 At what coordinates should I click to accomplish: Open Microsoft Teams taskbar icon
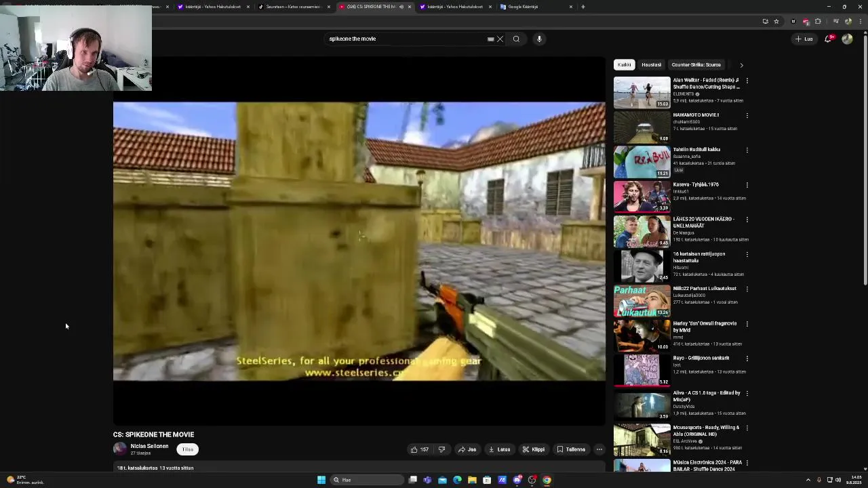click(x=427, y=480)
